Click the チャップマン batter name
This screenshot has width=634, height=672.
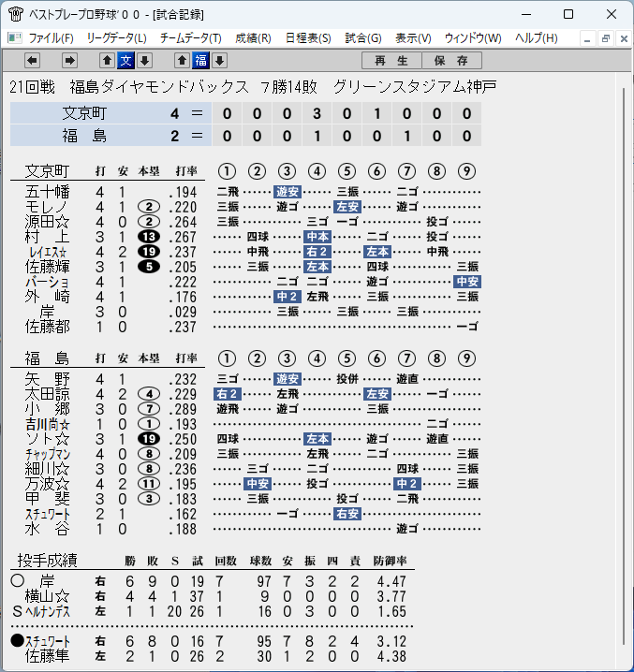[47, 454]
